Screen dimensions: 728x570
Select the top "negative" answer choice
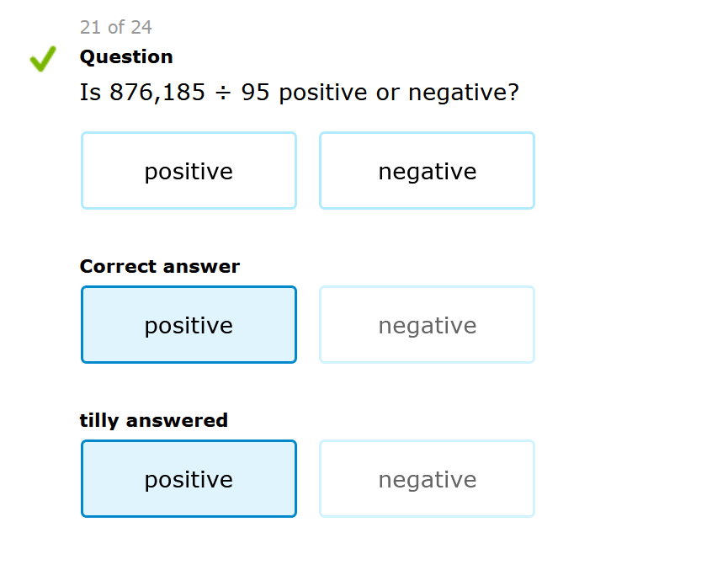pos(427,171)
